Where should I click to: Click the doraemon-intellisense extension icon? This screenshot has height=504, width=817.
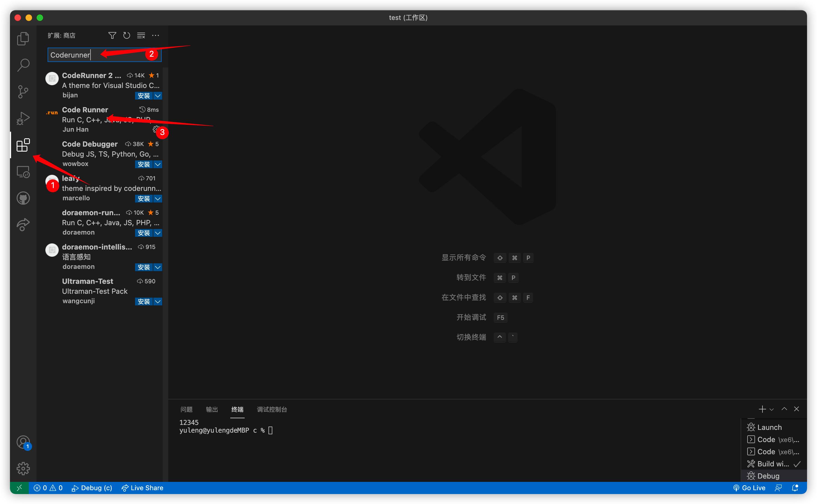(52, 250)
